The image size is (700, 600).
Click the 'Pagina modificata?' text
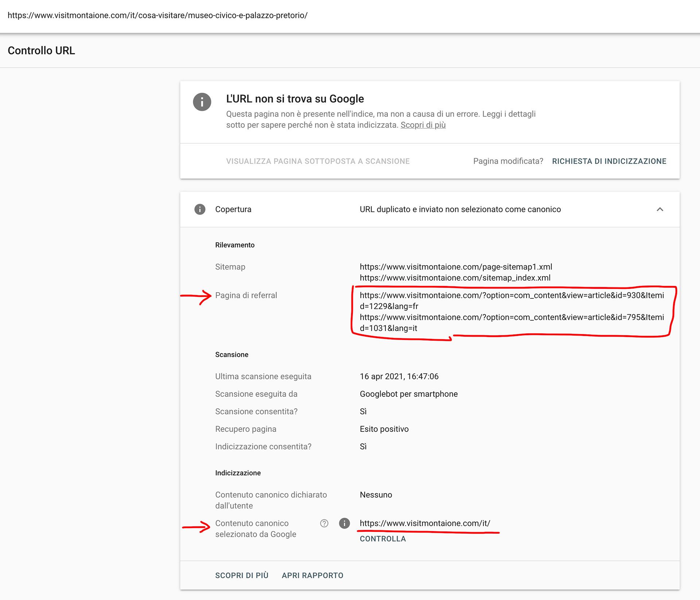(x=508, y=161)
